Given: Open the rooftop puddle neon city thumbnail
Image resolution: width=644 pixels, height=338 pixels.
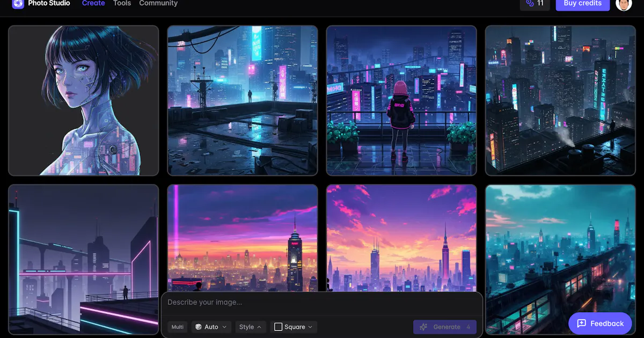Looking at the screenshot, I should [243, 101].
